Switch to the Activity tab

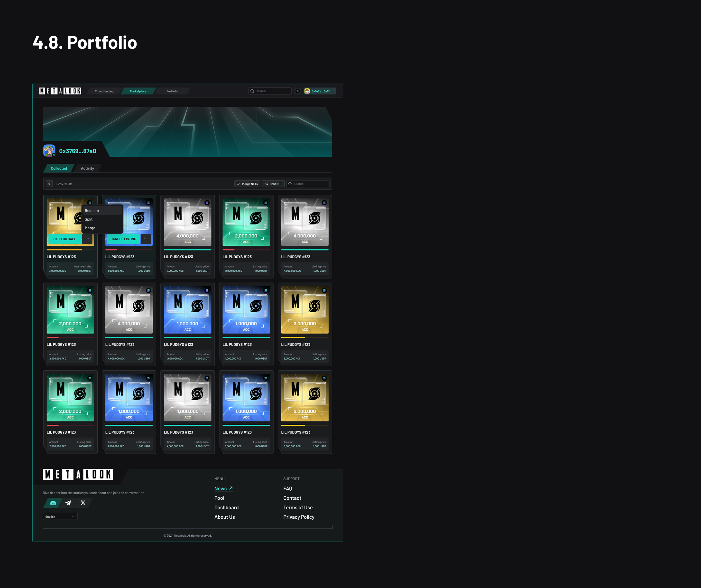click(x=87, y=168)
